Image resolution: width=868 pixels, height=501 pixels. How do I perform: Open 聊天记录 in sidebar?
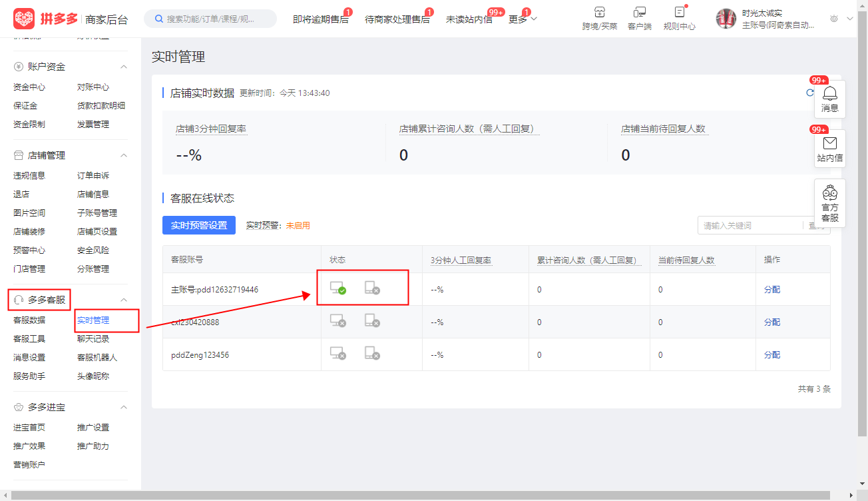click(x=93, y=339)
